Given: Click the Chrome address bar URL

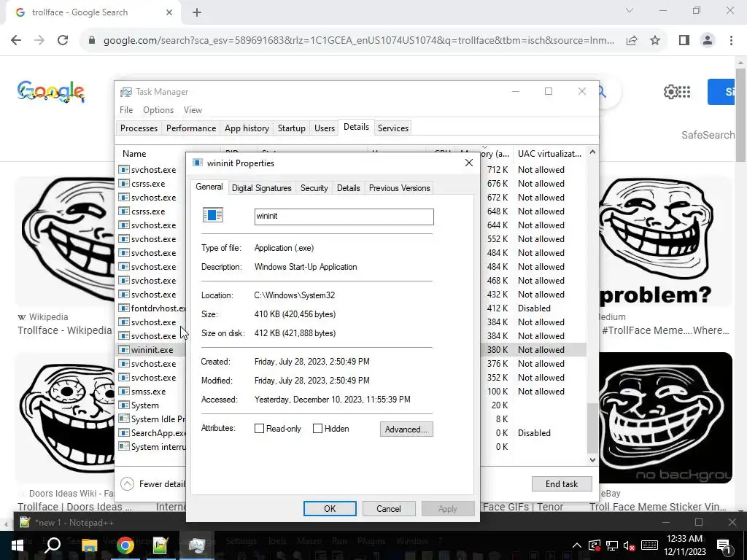Looking at the screenshot, I should click(359, 41).
